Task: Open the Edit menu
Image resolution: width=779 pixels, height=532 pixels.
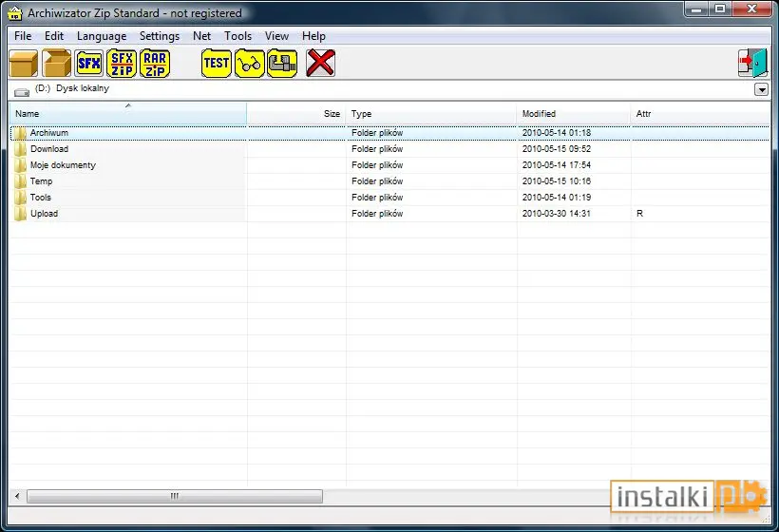Action: click(x=54, y=36)
